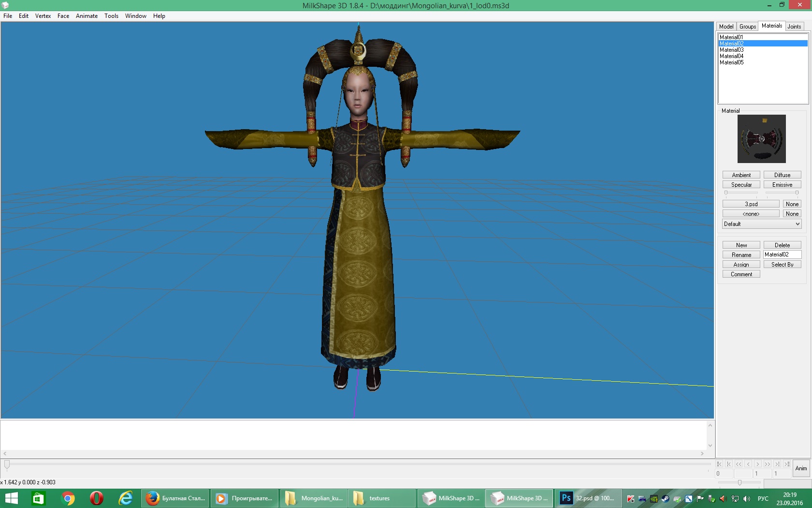Go to previous keyframe button

coord(729,464)
